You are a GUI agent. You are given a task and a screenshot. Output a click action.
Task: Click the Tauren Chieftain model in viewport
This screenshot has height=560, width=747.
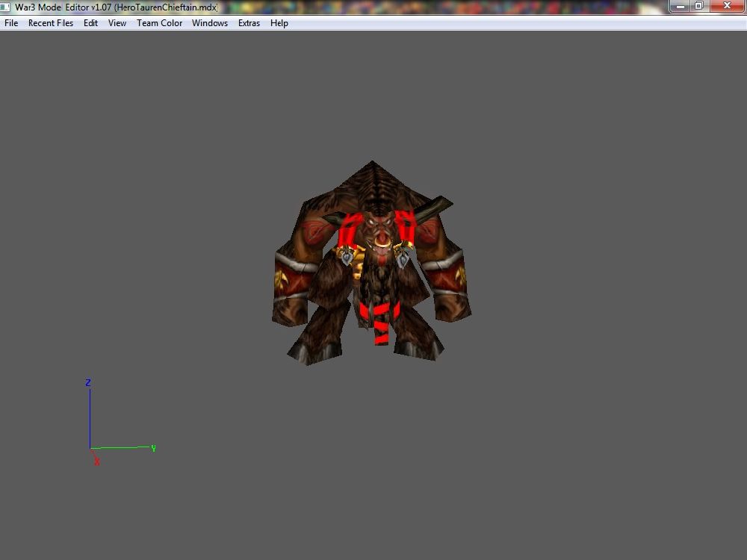pyautogui.click(x=371, y=264)
